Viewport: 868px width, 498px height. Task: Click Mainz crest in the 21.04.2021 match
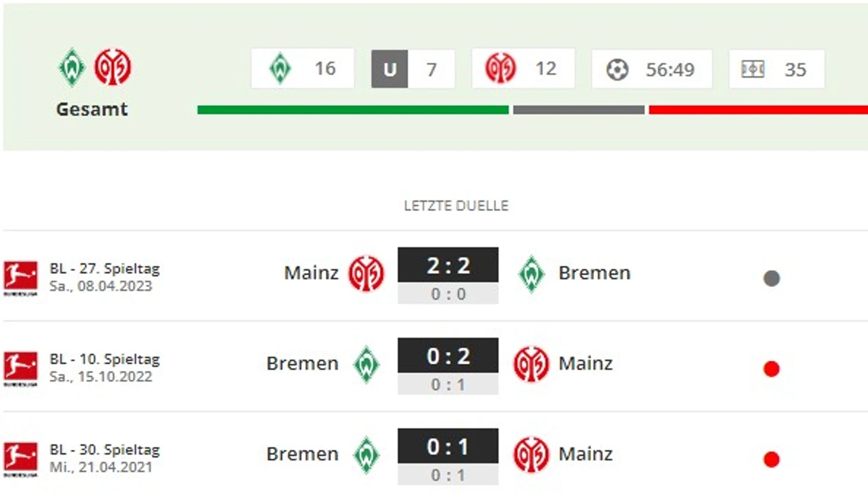pos(531,455)
